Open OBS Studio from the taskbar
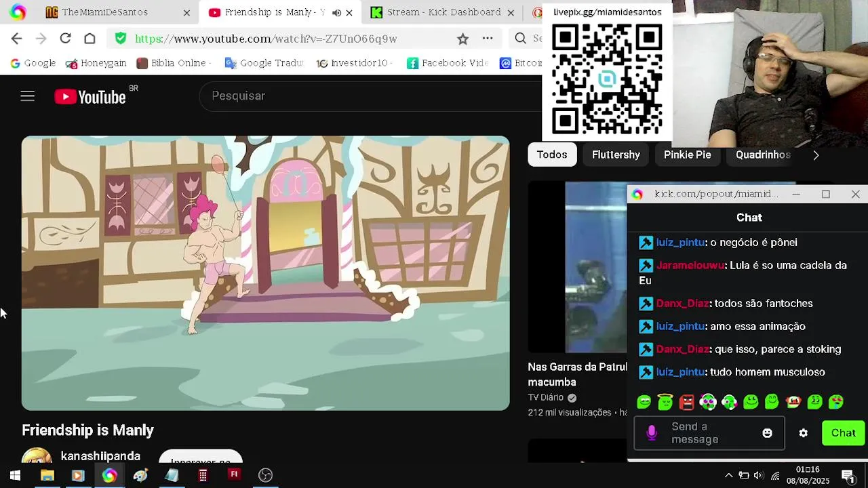 coord(265,475)
